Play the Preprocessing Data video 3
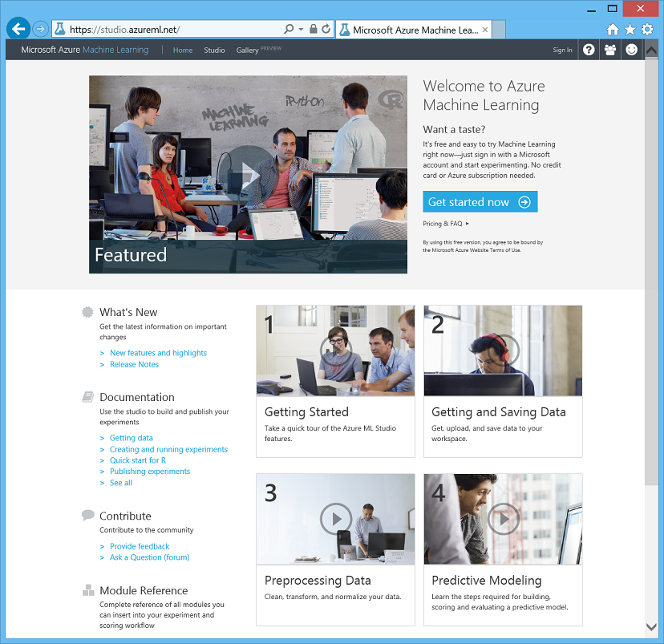This screenshot has height=644, width=664. tap(336, 518)
